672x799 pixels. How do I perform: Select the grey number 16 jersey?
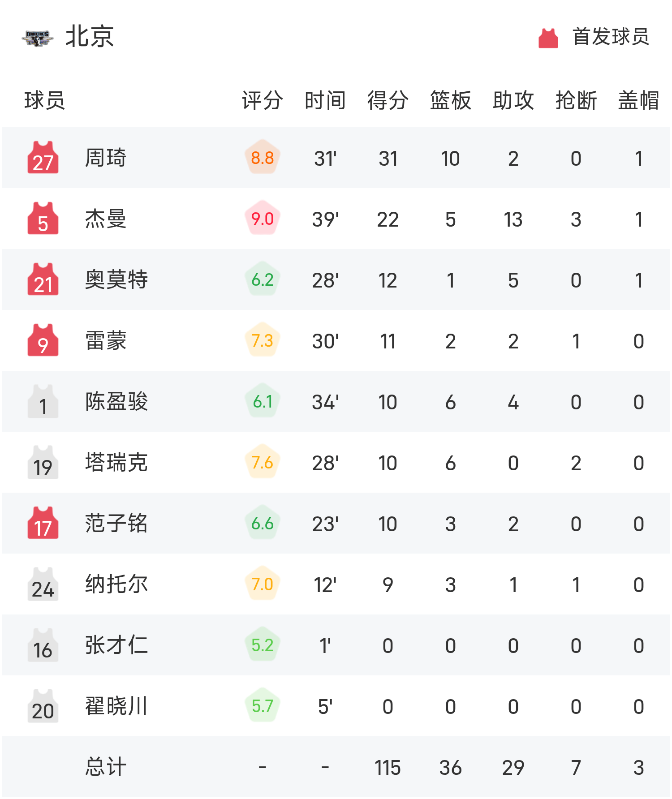click(43, 645)
